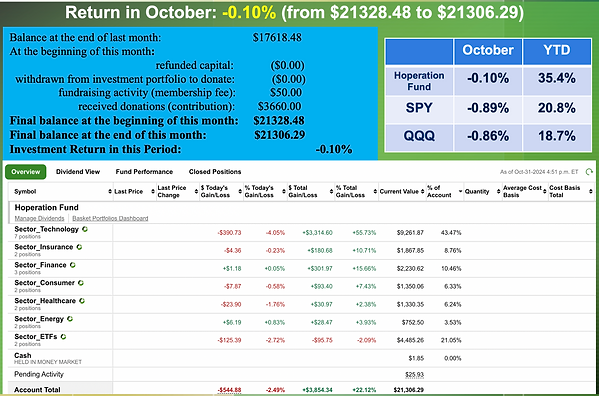Sort by % Total Gain/Loss arrows
The width and height of the screenshot is (599, 396).
(375, 191)
